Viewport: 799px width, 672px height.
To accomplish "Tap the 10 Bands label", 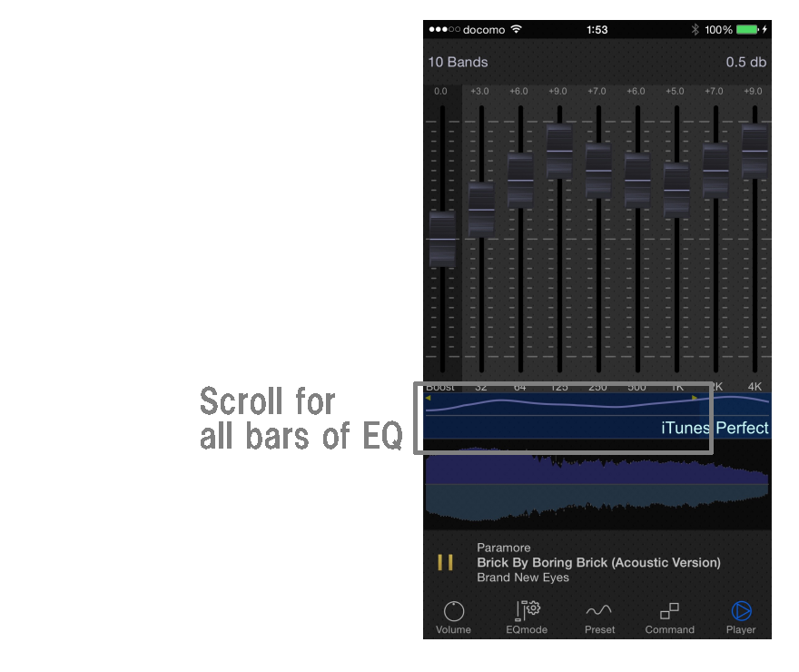I will coord(459,63).
